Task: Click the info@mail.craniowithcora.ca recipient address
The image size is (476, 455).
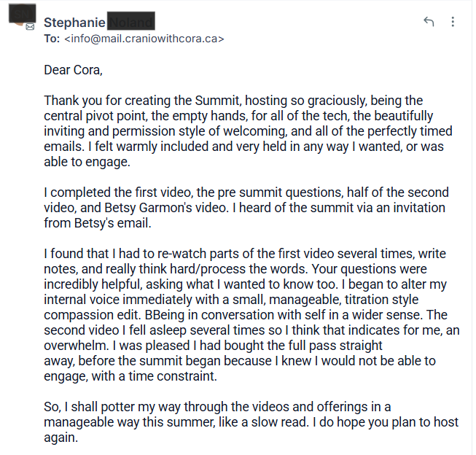Action: pos(144,39)
